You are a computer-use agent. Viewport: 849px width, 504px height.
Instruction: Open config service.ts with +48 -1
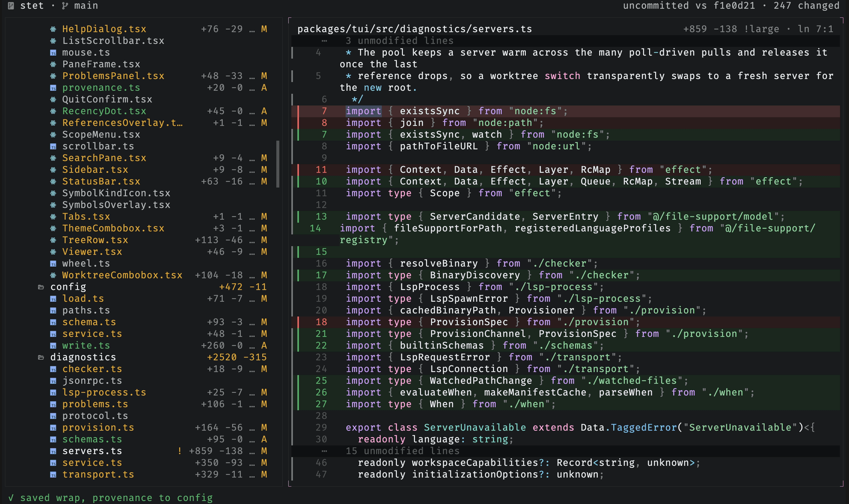(158, 334)
